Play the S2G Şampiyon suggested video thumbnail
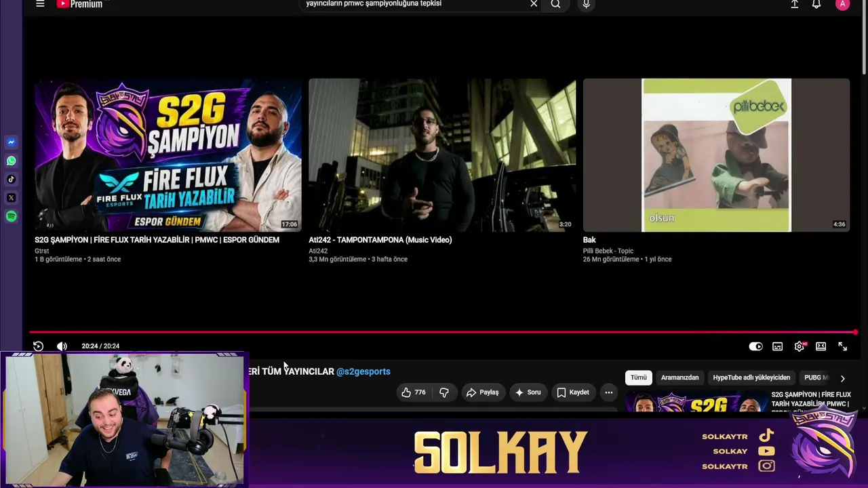The width and height of the screenshot is (868, 488). [x=168, y=155]
